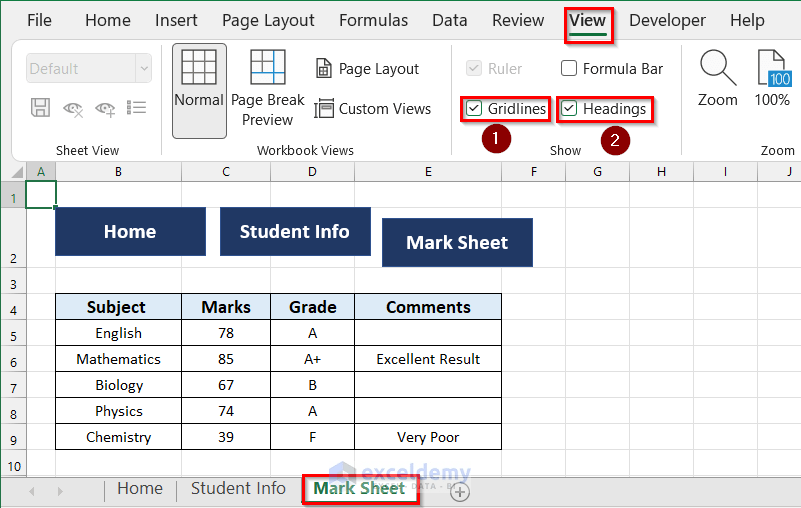Click the Physics subject cell
The height and width of the screenshot is (508, 801).
[119, 411]
